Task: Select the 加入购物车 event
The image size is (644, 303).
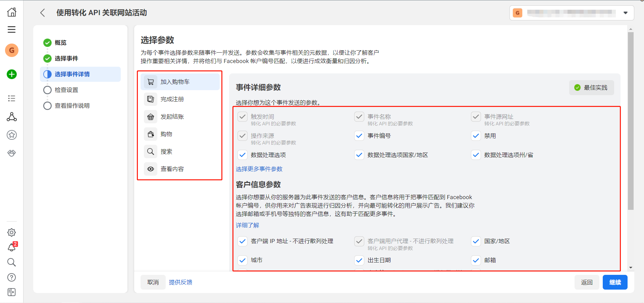Action: (x=180, y=82)
